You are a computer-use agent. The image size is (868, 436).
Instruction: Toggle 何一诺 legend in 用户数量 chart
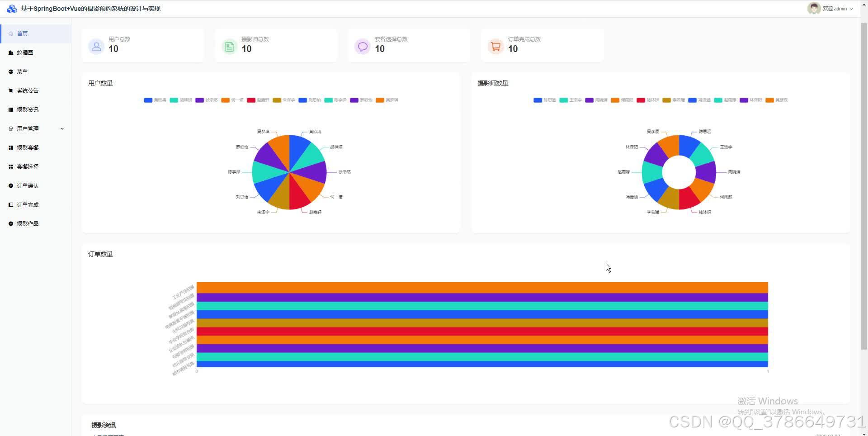coord(232,100)
